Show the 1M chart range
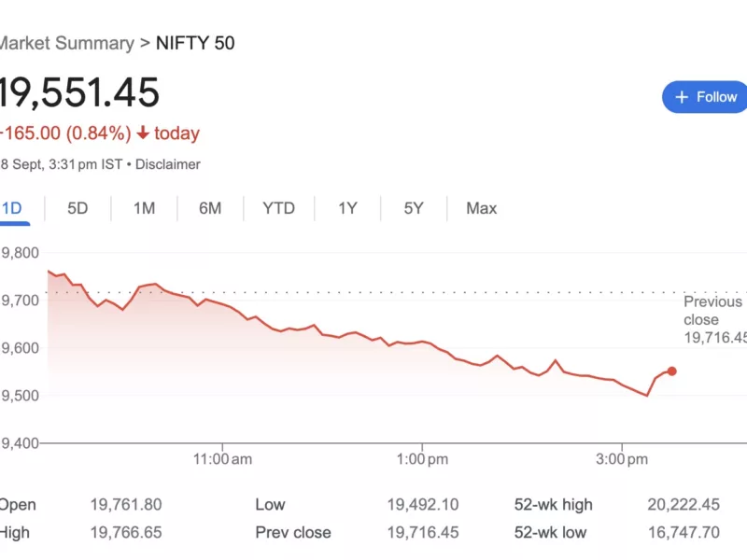Viewport: 747px width, 560px height. [x=144, y=208]
